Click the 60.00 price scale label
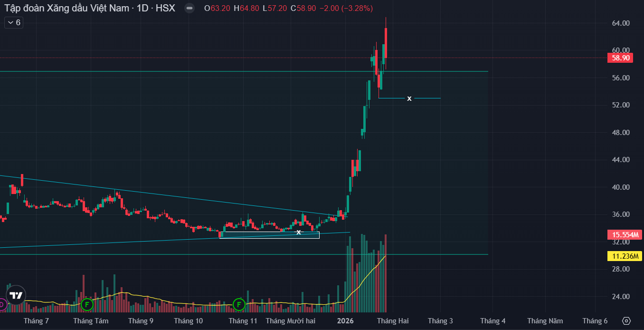The width and height of the screenshot is (644, 330). (621, 50)
